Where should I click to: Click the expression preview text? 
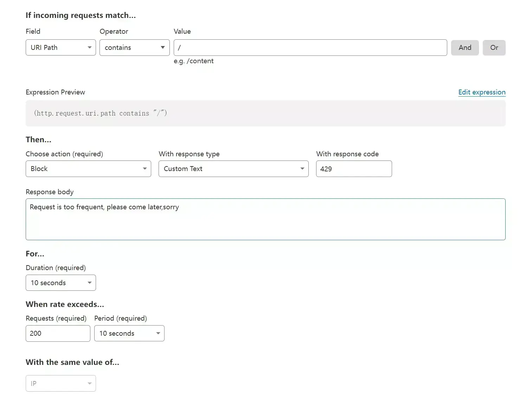[100, 113]
